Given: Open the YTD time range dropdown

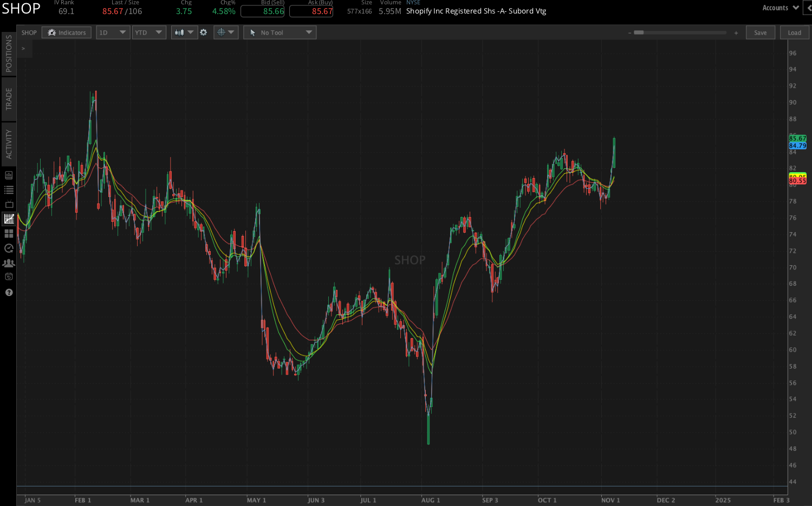Looking at the screenshot, I should [149, 32].
